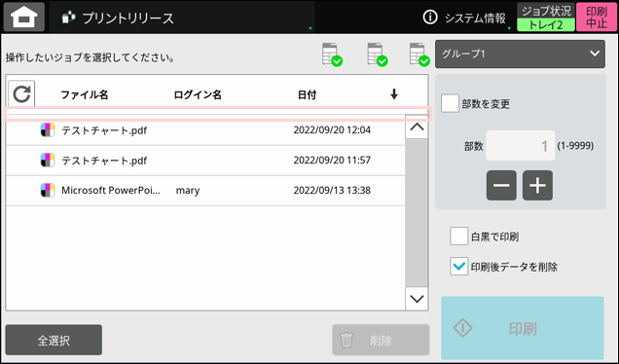This screenshot has height=364, width=619.
Task: Sort by date using the down arrow
Action: pos(393,94)
